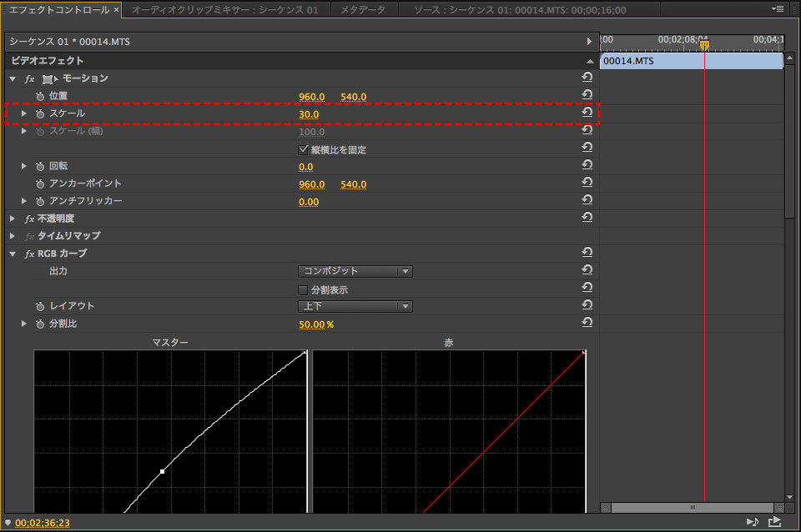This screenshot has height=532, width=801.
Task: Switch to the メタデータ tab
Action: point(363,10)
